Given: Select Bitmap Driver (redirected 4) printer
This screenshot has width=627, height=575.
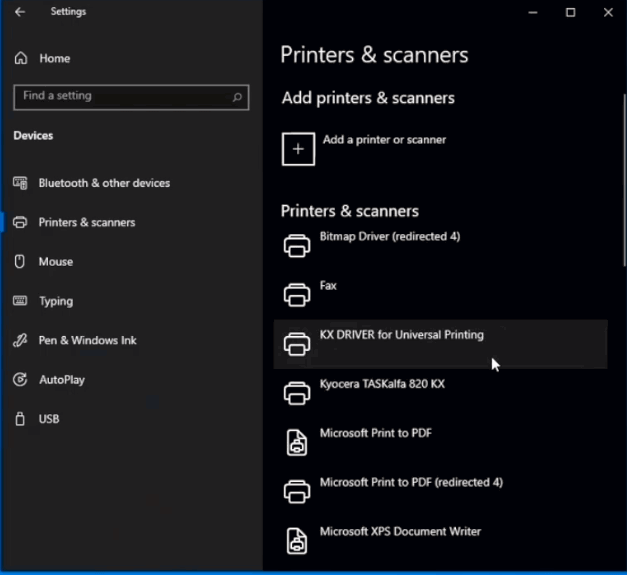Looking at the screenshot, I should click(x=441, y=246).
